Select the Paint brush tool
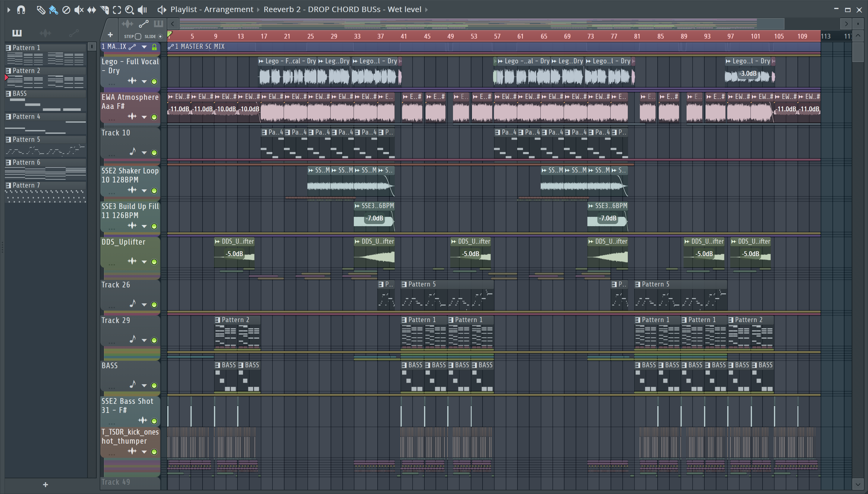This screenshot has width=868, height=494. click(x=53, y=10)
